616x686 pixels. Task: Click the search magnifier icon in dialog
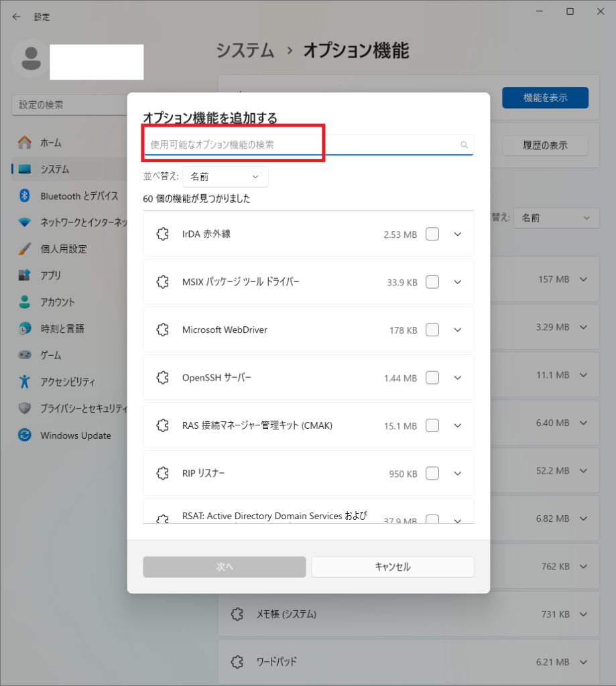pyautogui.click(x=464, y=145)
